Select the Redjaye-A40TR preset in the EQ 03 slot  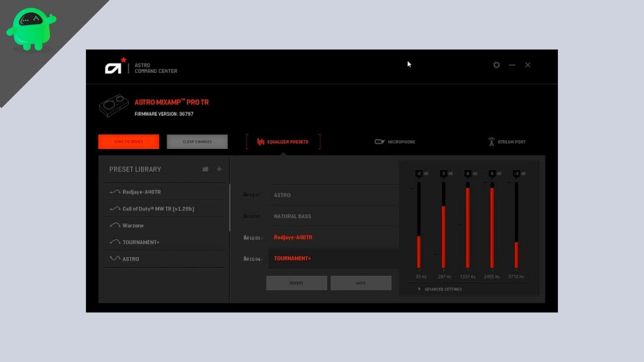click(x=333, y=237)
